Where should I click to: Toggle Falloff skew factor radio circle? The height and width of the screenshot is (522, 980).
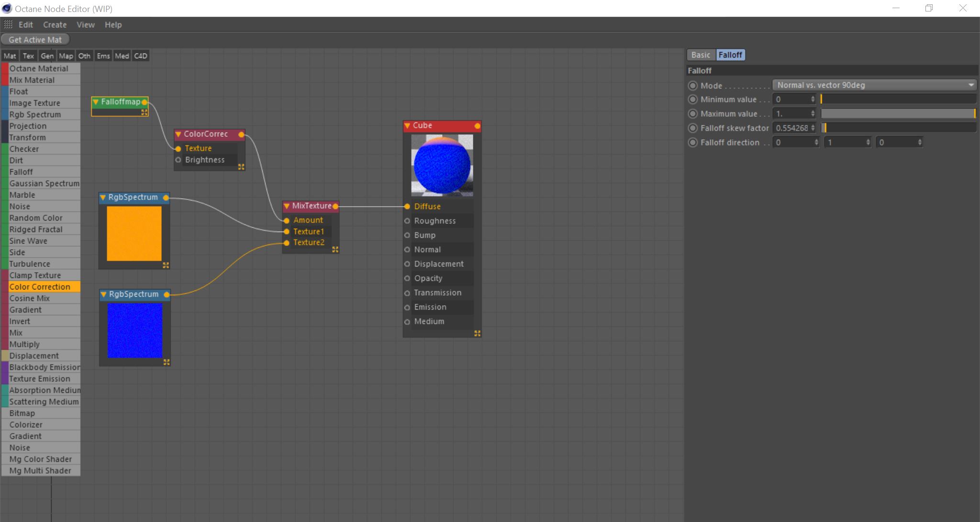pyautogui.click(x=692, y=128)
